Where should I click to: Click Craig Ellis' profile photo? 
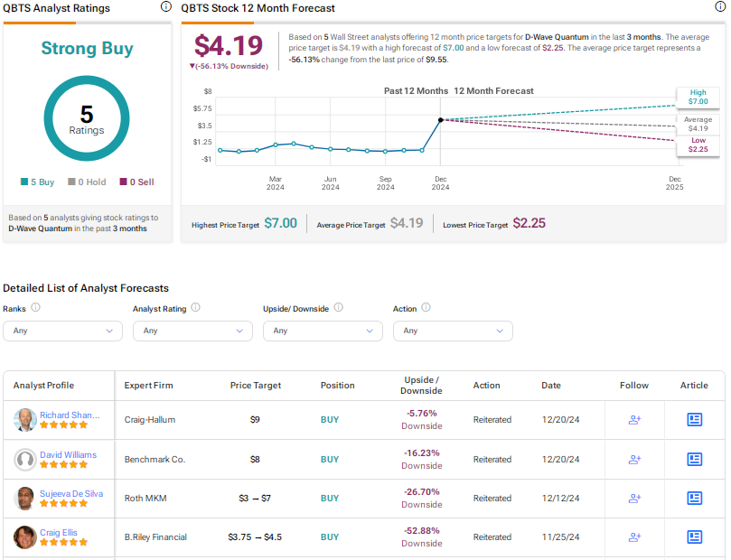(x=25, y=537)
